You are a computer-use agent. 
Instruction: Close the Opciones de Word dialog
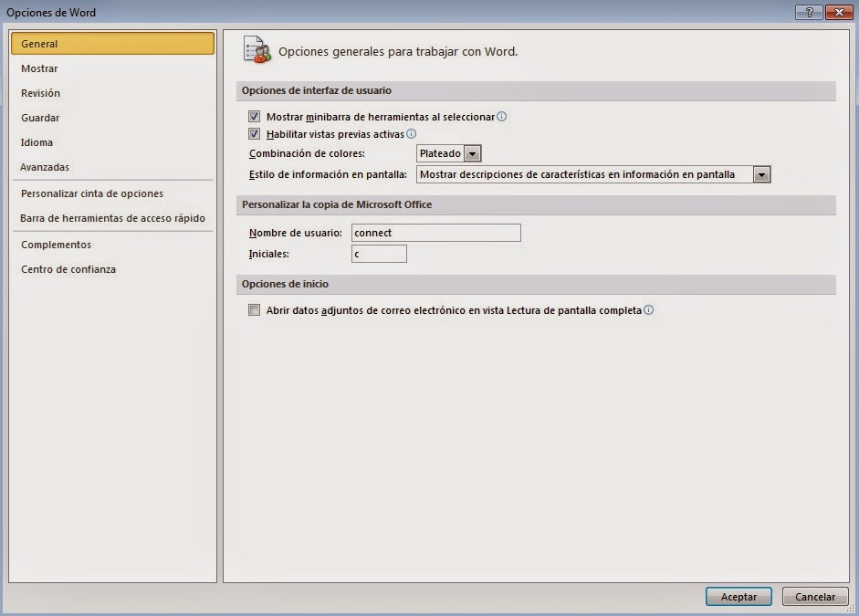pyautogui.click(x=838, y=12)
